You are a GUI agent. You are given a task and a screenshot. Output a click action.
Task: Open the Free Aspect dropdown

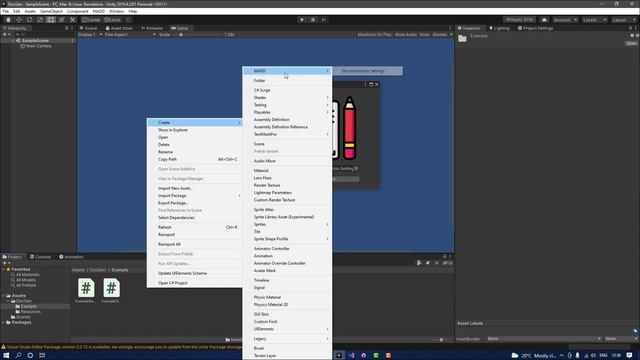point(130,35)
